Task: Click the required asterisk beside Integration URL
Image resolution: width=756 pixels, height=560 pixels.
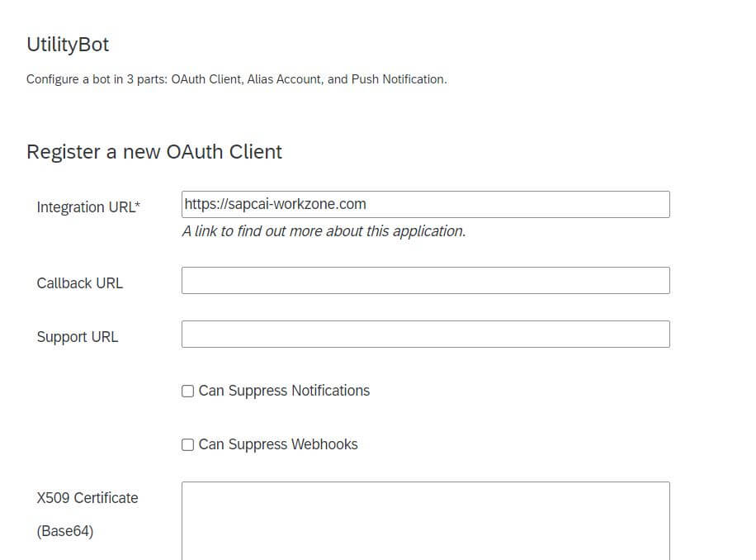Action: click(x=138, y=204)
